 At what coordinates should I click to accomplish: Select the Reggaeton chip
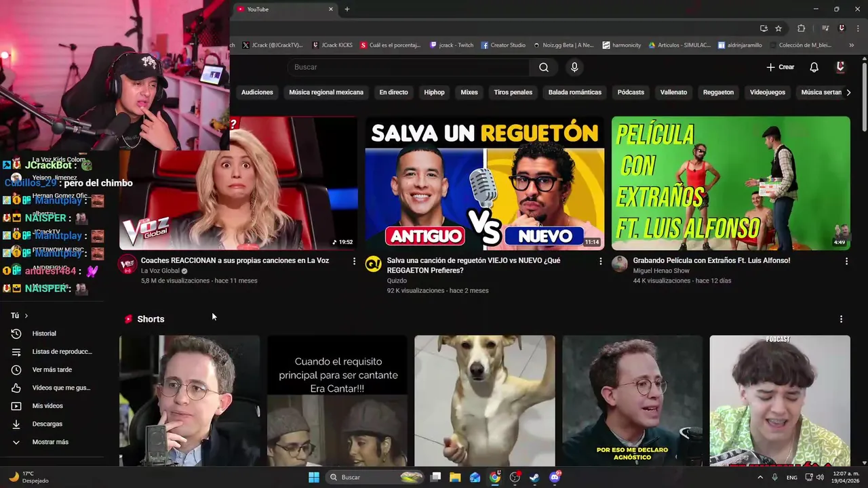pyautogui.click(x=718, y=92)
